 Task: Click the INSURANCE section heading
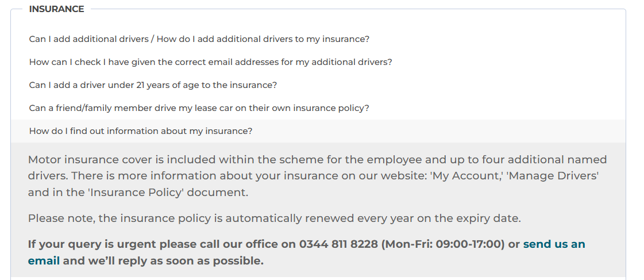[56, 9]
